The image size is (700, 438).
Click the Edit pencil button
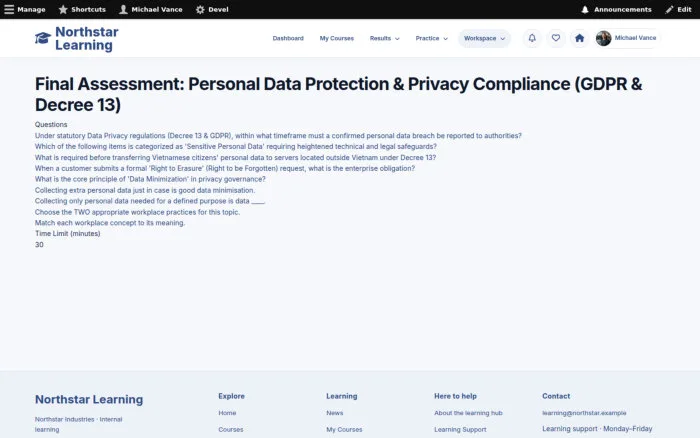tap(678, 9)
